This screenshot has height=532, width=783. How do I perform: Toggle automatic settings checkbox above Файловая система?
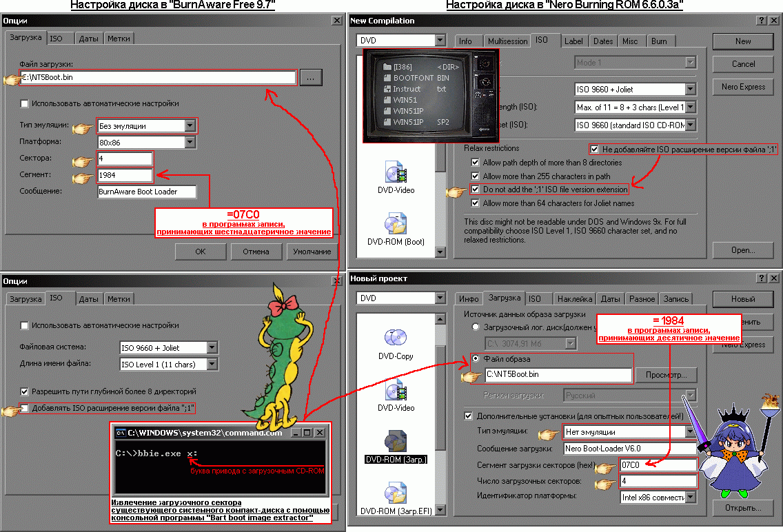[24, 325]
